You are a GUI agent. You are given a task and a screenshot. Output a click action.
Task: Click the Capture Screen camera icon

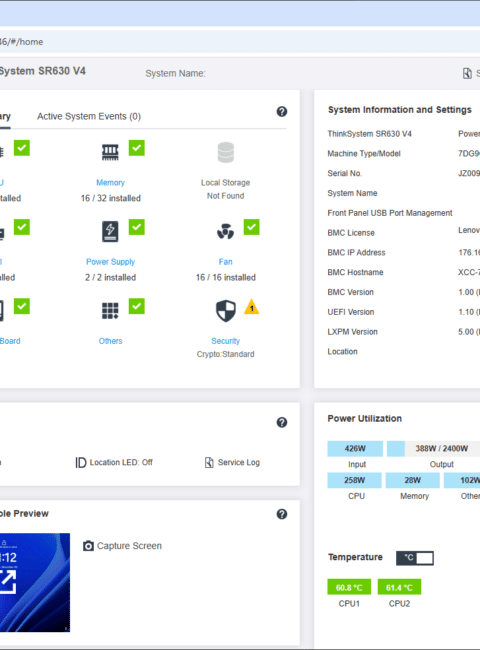click(x=88, y=546)
